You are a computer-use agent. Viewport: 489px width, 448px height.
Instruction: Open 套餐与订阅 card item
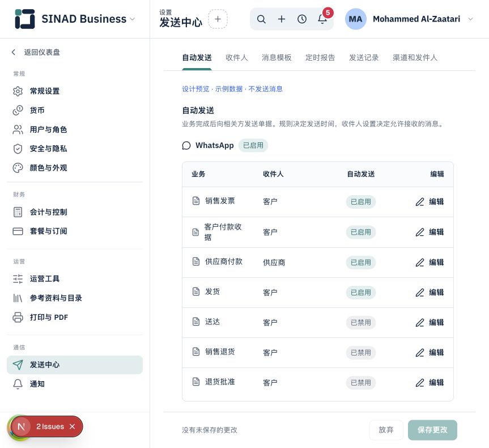[x=75, y=231]
